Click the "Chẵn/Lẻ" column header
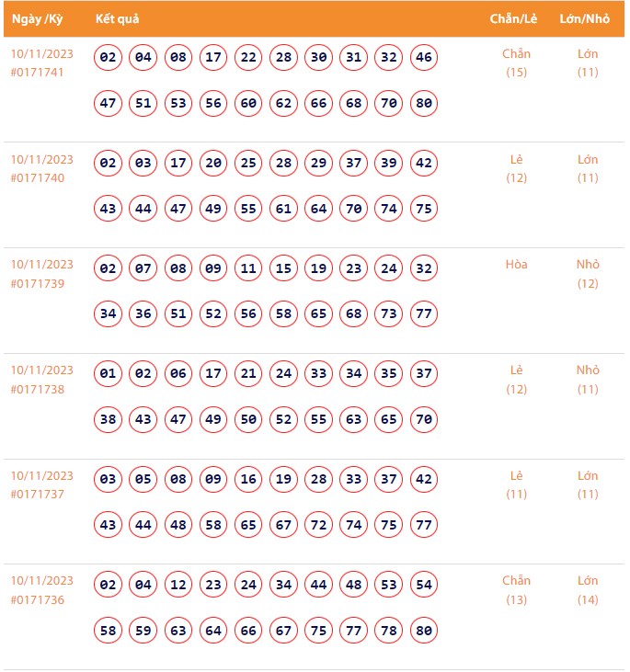 coord(515,19)
